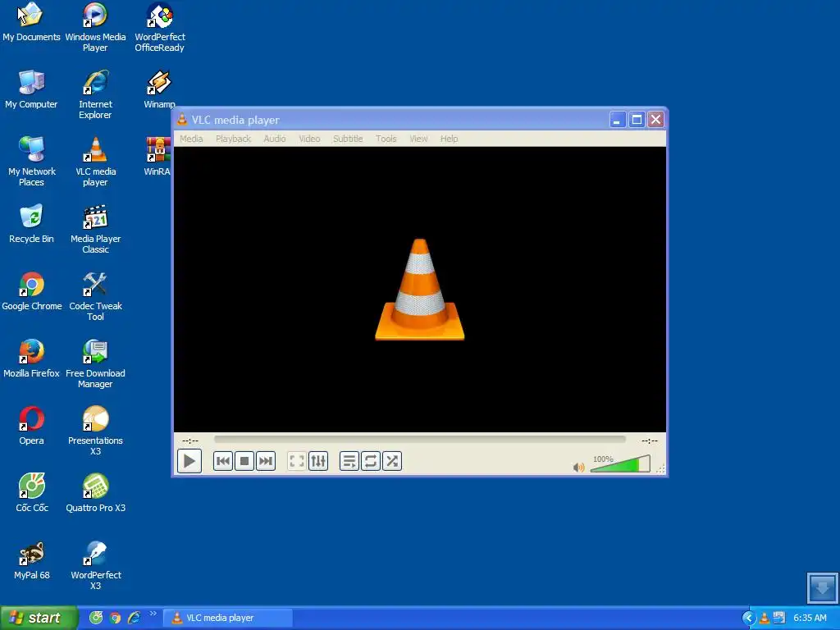Viewport: 840px width, 630px height.
Task: Toggle the remaining time display at right of seek bar
Action: (x=650, y=441)
